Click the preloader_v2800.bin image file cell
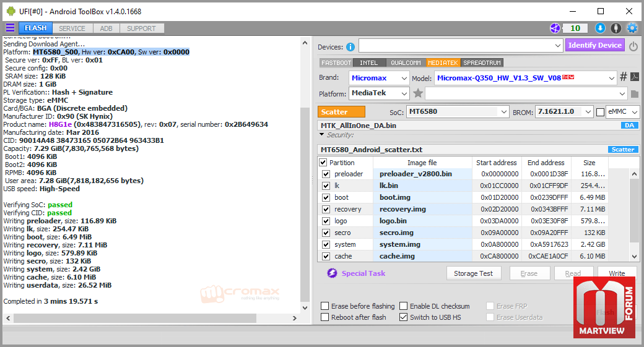 [422, 174]
